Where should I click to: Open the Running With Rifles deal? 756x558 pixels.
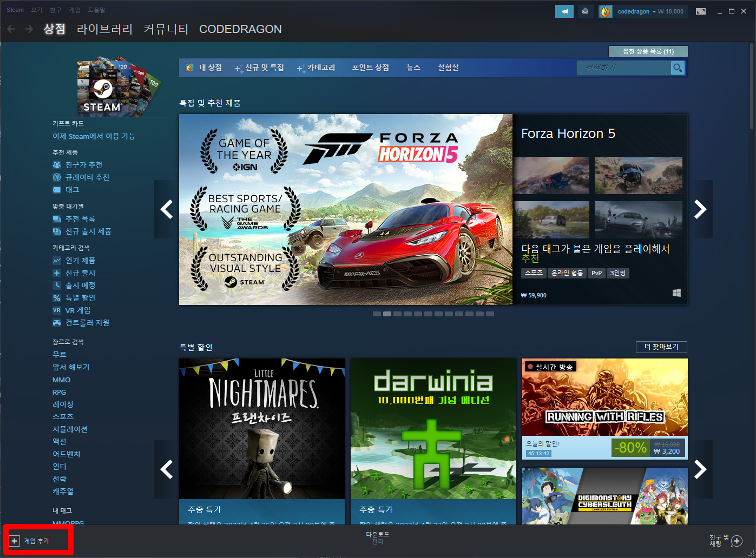coord(605,409)
